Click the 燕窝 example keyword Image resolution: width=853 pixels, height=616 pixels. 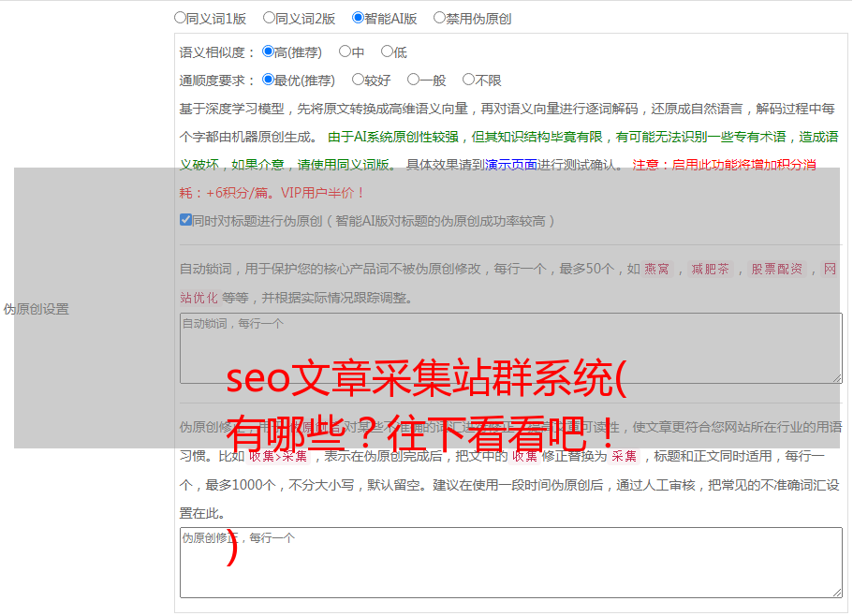(x=657, y=269)
